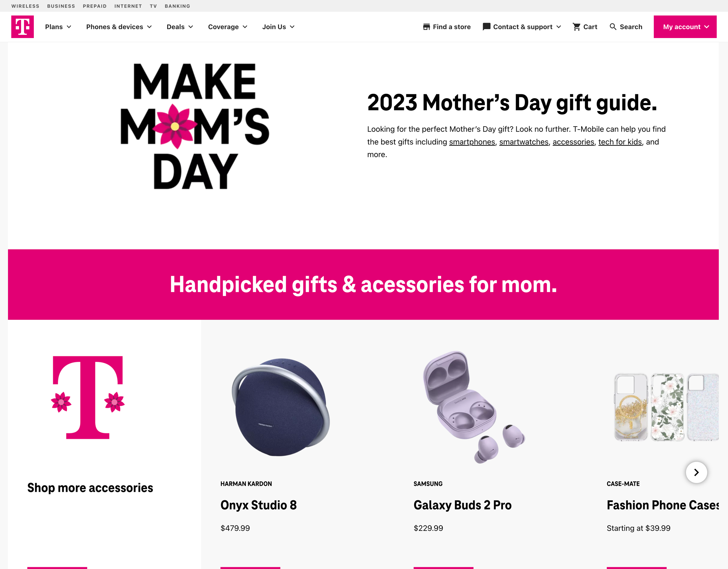Open the Onyx Studio 8 product title

(x=258, y=505)
